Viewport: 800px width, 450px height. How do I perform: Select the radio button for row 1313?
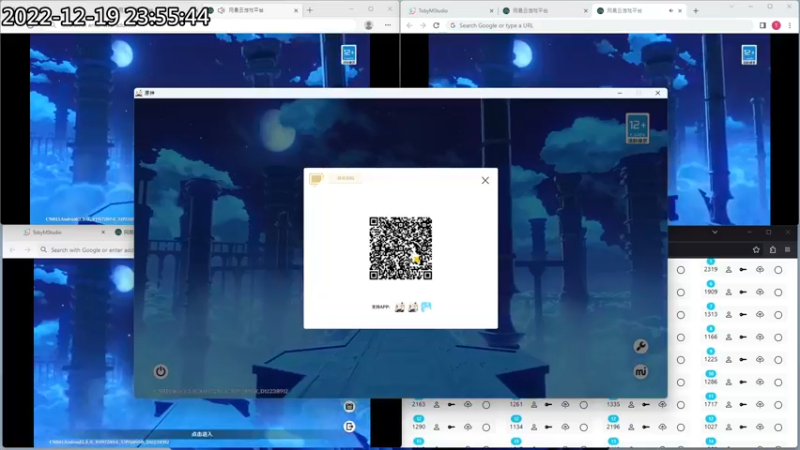(x=778, y=315)
